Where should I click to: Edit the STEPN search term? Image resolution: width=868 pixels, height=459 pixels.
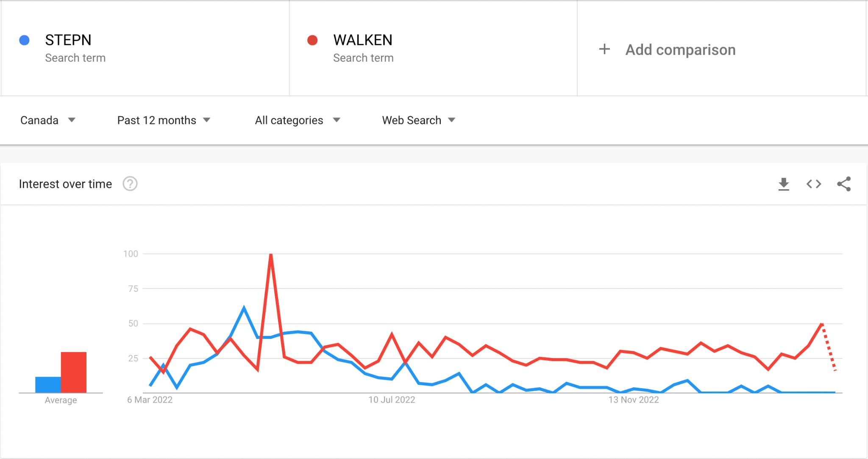click(x=68, y=40)
